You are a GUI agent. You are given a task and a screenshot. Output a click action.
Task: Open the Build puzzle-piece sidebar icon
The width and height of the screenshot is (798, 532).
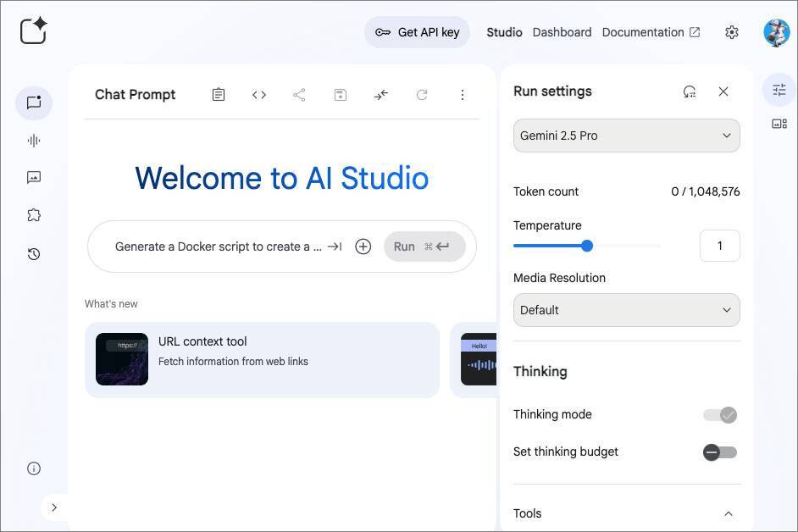[x=34, y=215]
